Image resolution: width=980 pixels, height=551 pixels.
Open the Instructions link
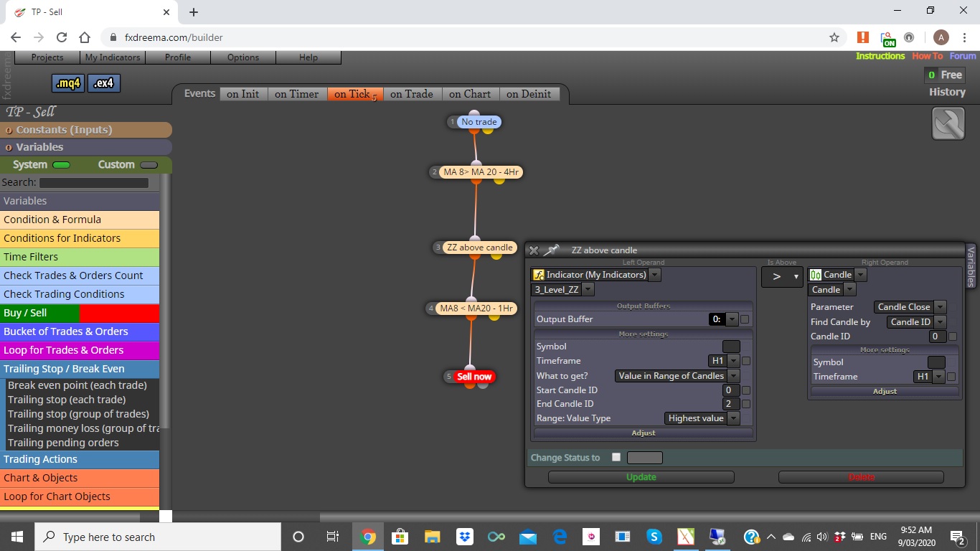[x=880, y=56]
